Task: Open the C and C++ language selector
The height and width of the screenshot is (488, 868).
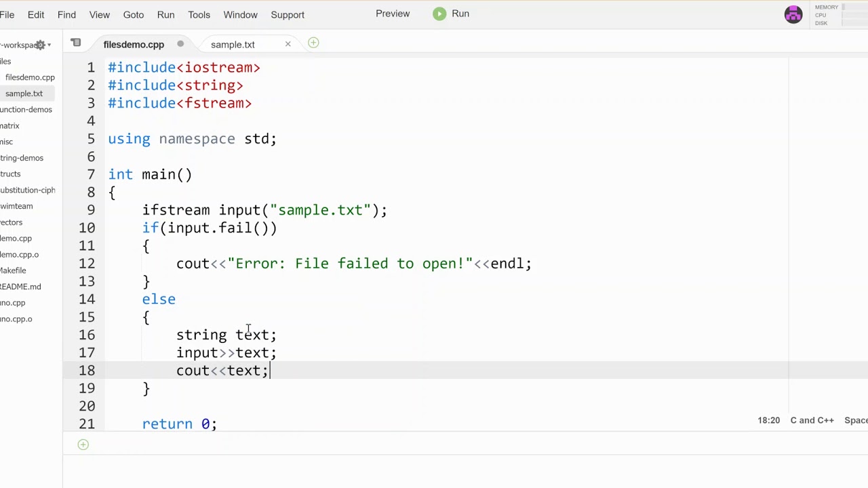Action: click(812, 420)
